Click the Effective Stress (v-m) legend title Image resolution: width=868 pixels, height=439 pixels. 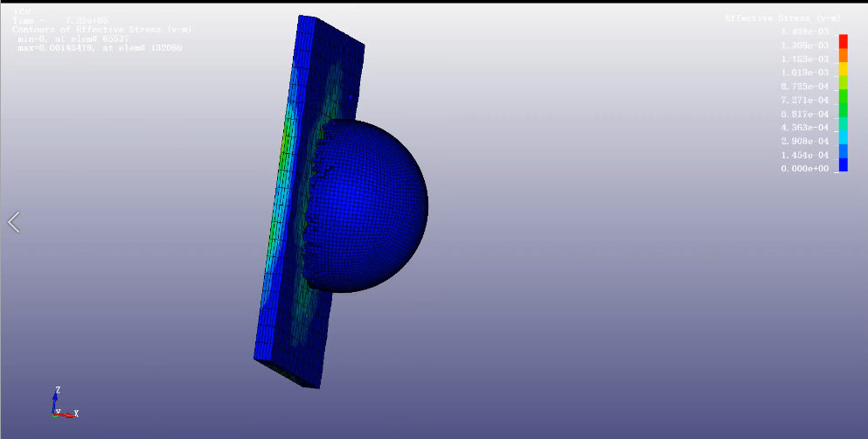coord(781,18)
